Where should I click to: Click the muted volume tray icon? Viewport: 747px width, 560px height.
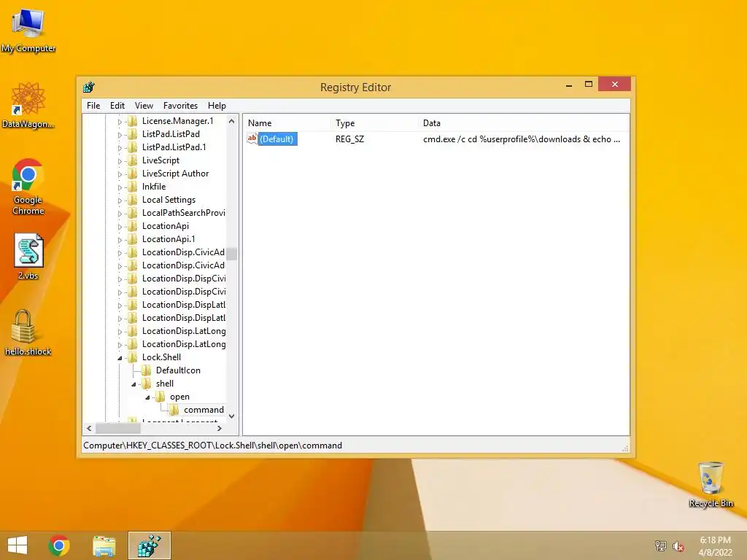coord(678,546)
